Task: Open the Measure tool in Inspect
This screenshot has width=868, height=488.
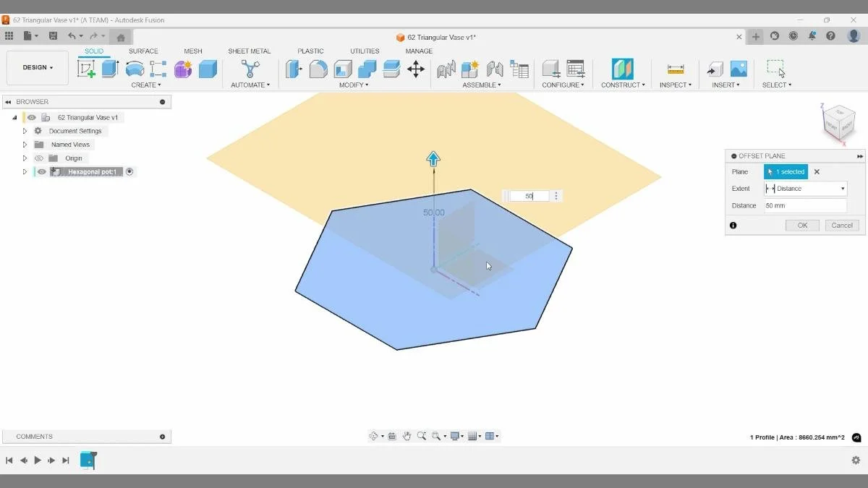Action: pos(675,69)
